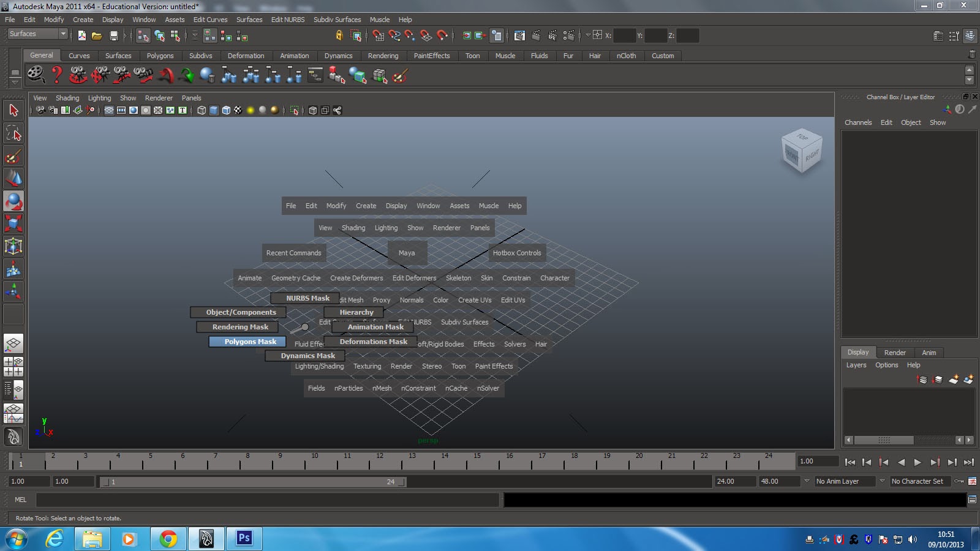Open the Muscle menu in the menu bar
The width and height of the screenshot is (980, 551).
pos(379,19)
